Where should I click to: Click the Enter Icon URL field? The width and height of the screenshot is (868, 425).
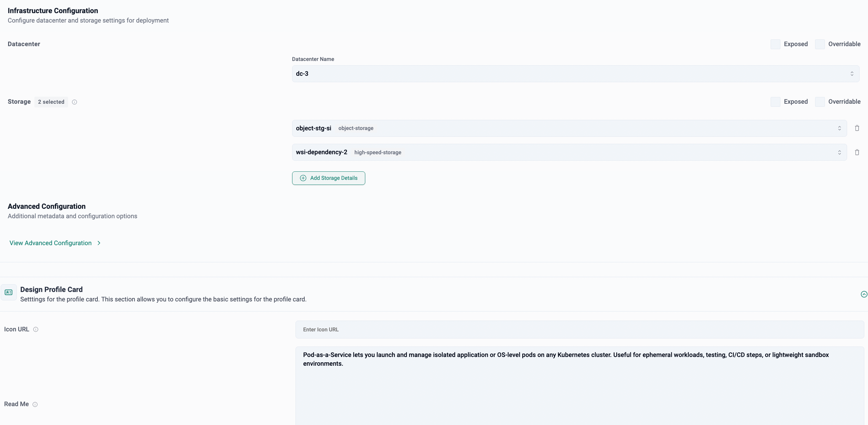(579, 329)
